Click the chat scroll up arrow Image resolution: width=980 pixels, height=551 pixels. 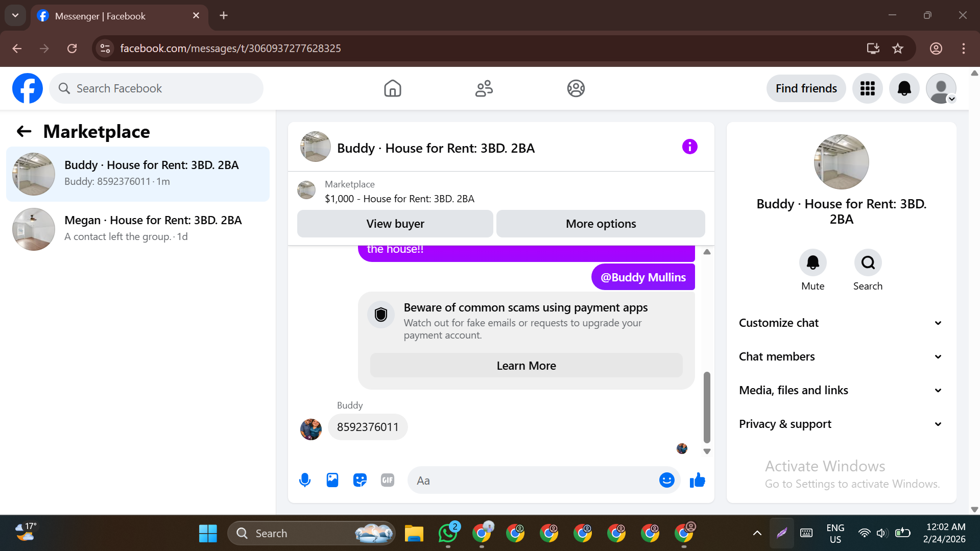click(707, 252)
